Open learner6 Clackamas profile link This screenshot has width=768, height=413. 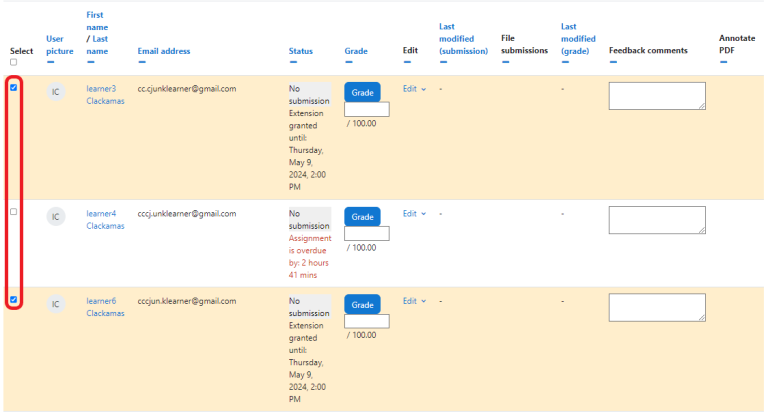[105, 307]
